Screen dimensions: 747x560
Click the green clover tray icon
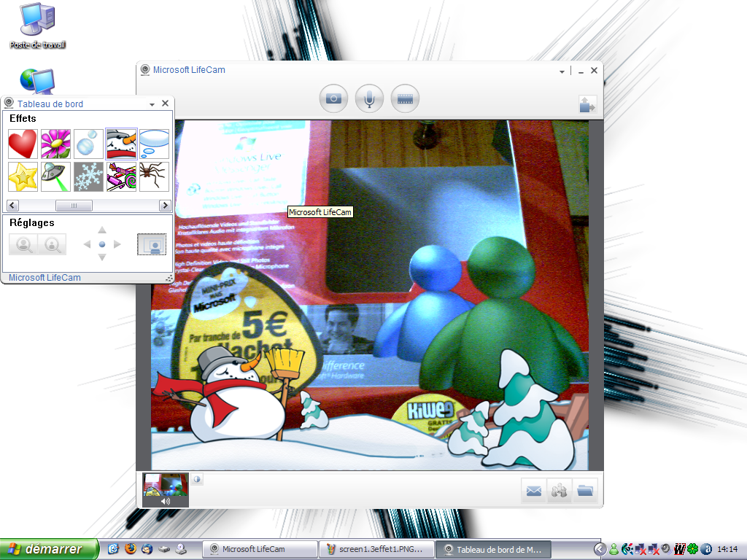click(692, 550)
